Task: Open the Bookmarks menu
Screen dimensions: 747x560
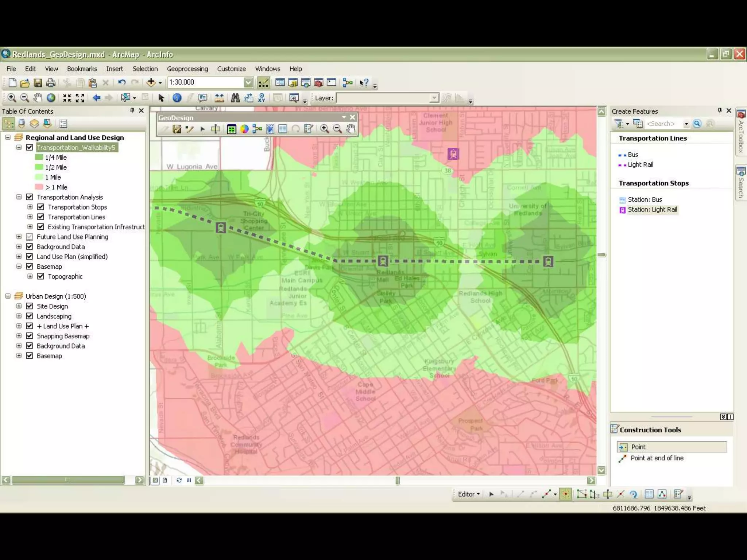Action: coord(82,69)
